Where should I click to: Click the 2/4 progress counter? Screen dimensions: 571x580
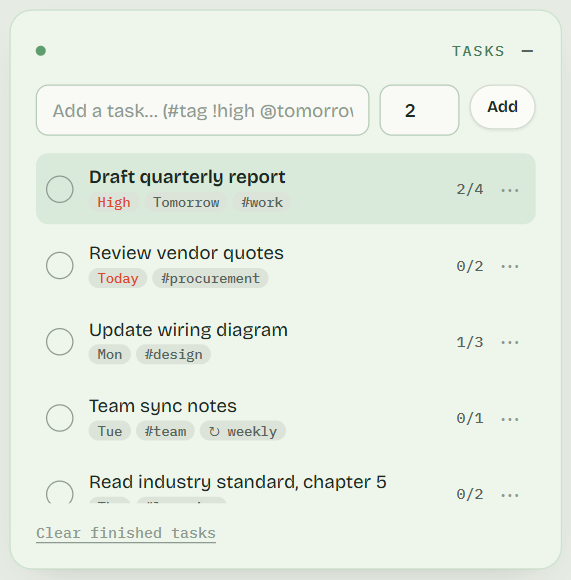(470, 190)
